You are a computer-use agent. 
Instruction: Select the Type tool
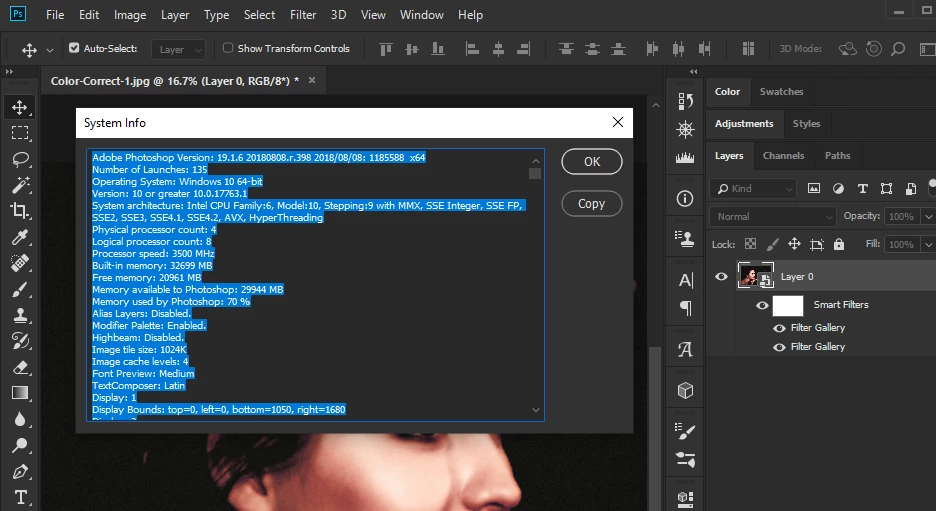(20, 497)
